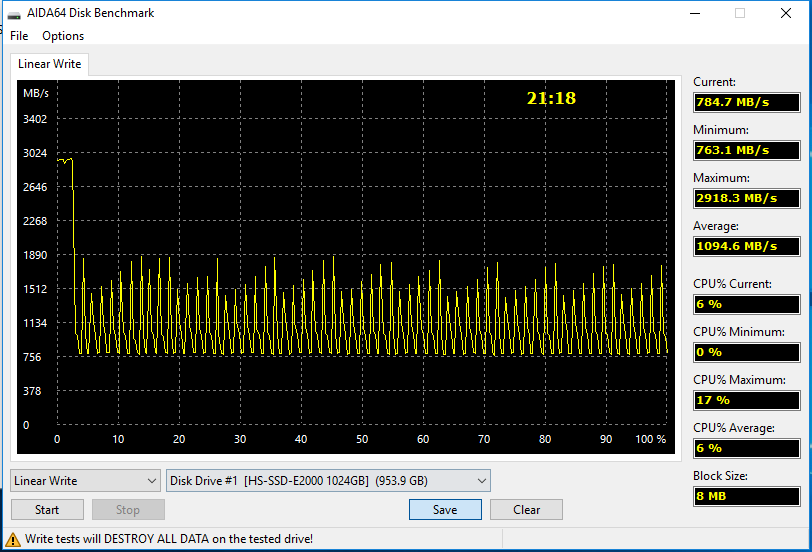This screenshot has width=812, height=552.
Task: Open the File menu
Action: 19,36
